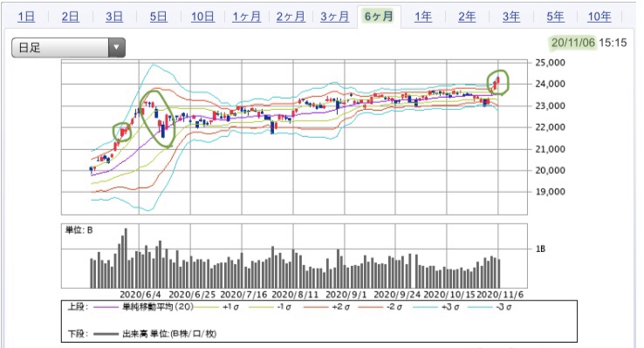Viewport: 644px width, 348px height.
Task: Click the 20/11/06 date stamp
Action: 572,43
